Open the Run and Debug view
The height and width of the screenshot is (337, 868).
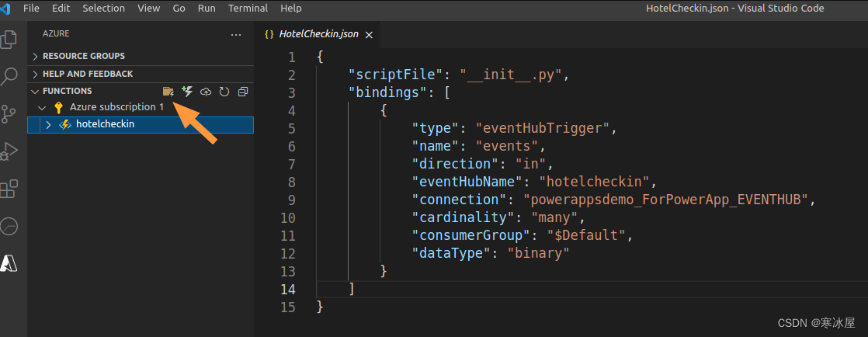pos(9,151)
